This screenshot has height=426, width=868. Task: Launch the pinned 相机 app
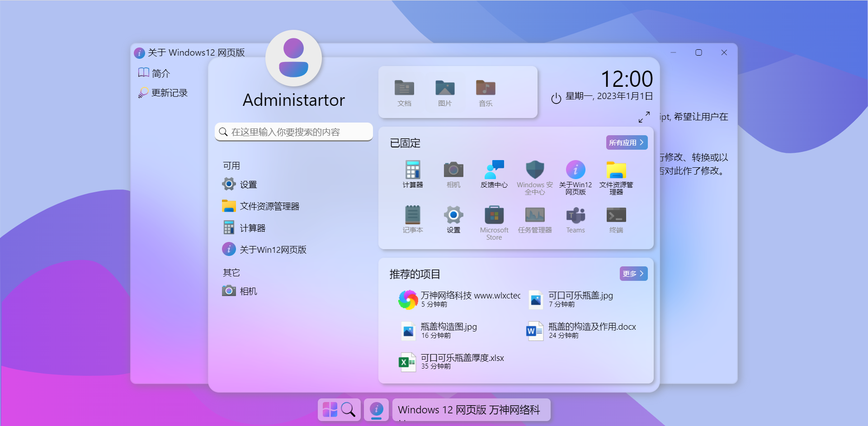pos(453,174)
